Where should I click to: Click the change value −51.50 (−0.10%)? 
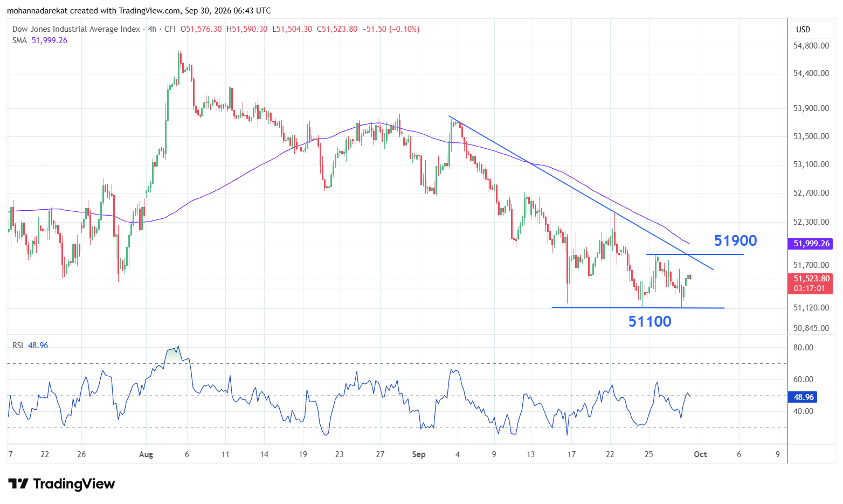tap(391, 29)
